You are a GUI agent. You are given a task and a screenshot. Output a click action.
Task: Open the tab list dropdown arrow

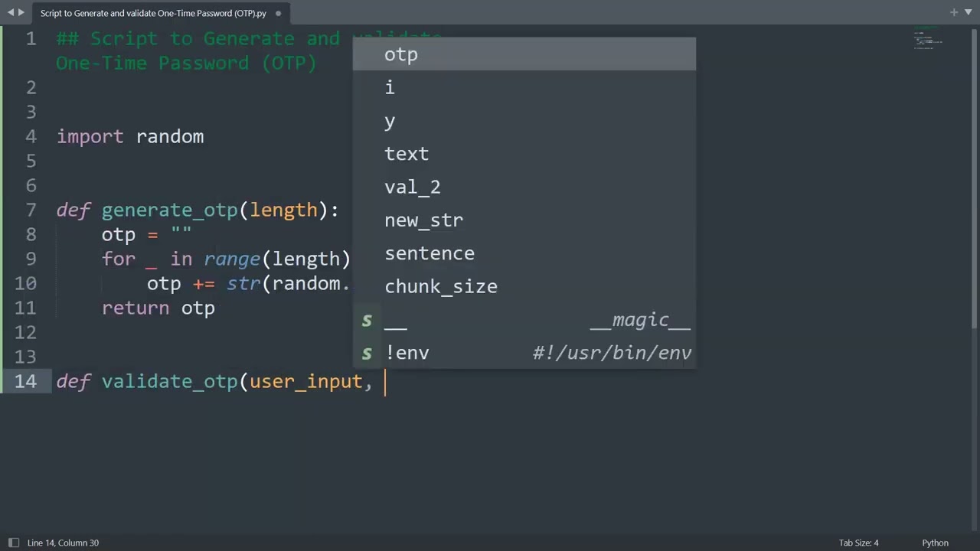[967, 12]
